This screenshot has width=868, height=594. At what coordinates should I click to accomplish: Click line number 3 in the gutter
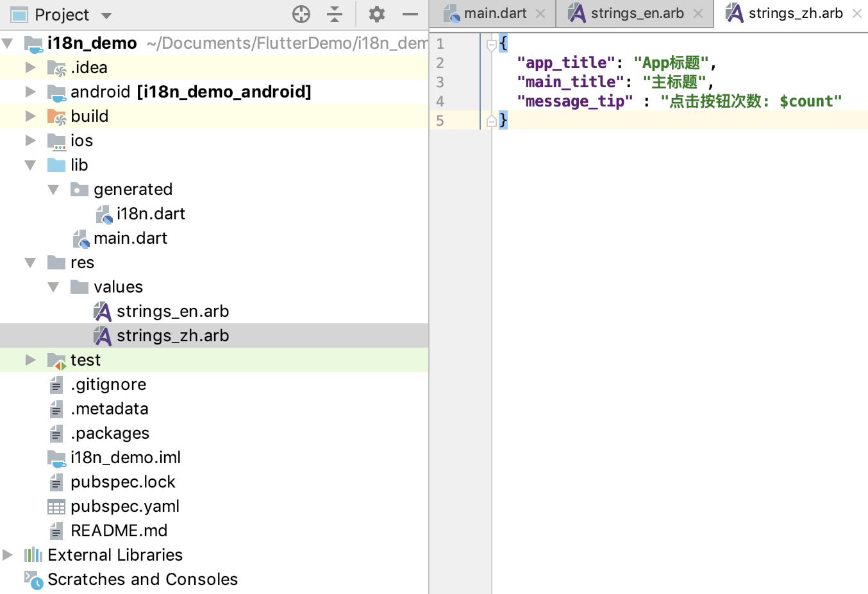(x=440, y=82)
